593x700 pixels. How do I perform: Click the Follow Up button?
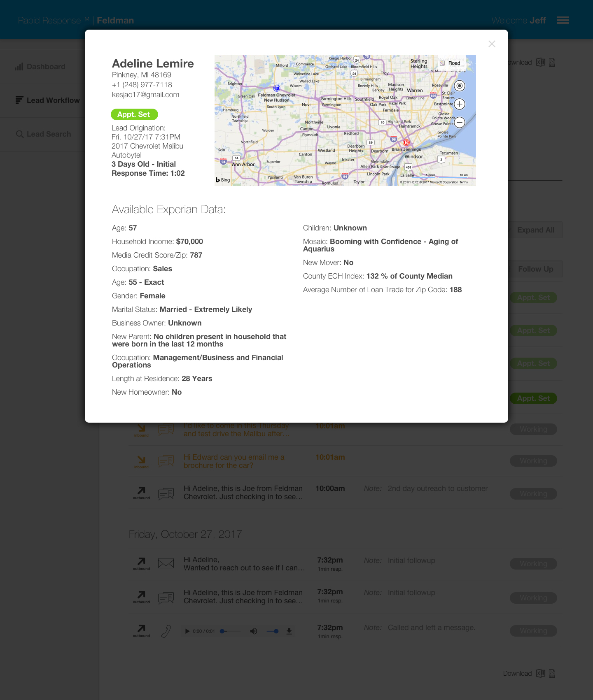(x=535, y=269)
